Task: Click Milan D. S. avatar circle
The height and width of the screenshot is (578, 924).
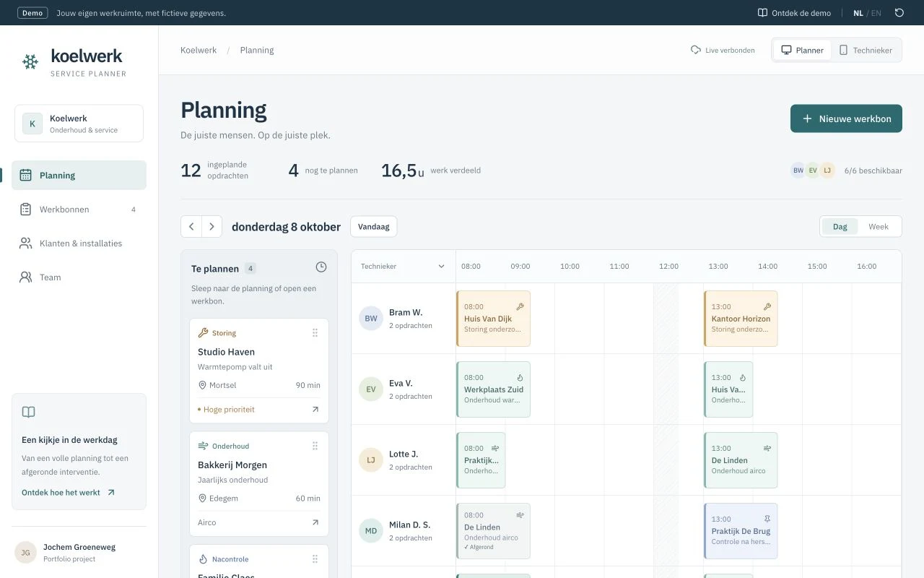Action: (x=371, y=531)
